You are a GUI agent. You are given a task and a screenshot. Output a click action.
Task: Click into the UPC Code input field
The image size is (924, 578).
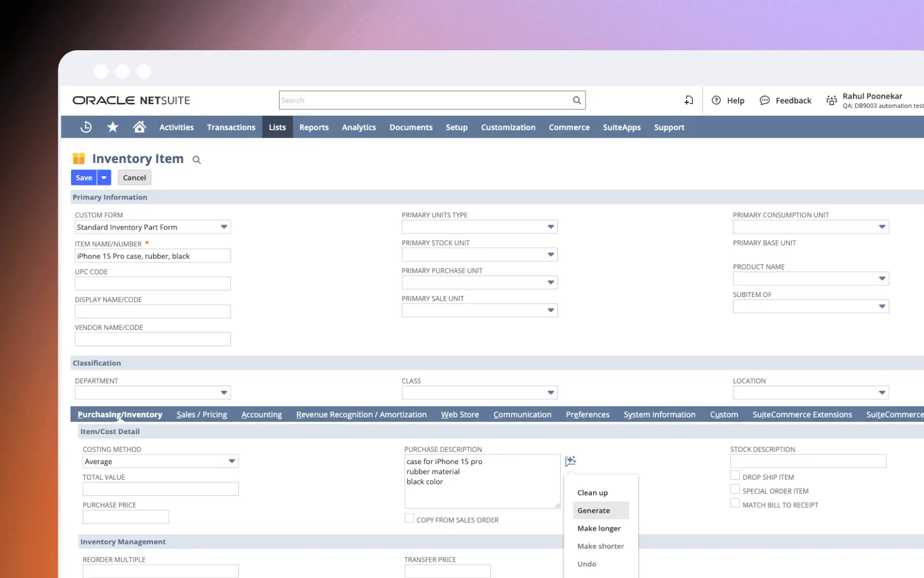click(153, 283)
